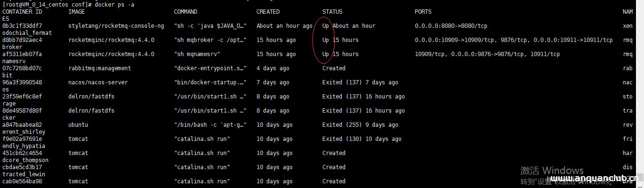
Task: Click the wrapped name odochial_fermat
Action: pyautogui.click(x=27, y=33)
